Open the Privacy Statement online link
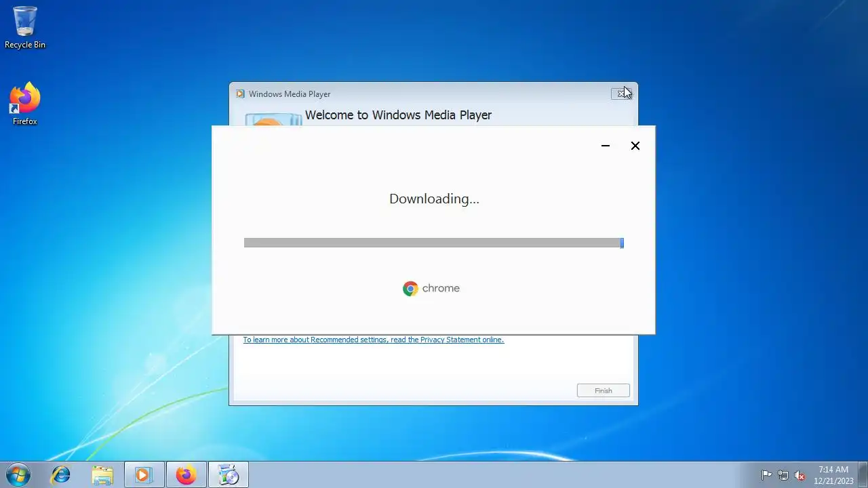This screenshot has height=488, width=868. [x=373, y=340]
